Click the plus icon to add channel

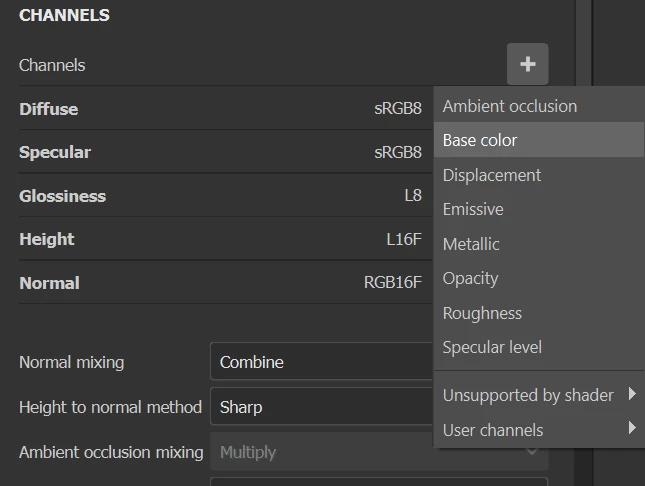tap(527, 65)
